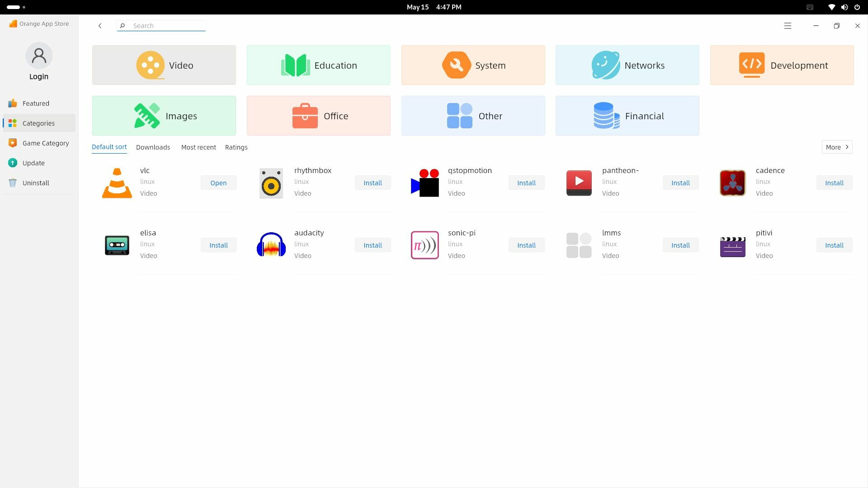This screenshot has height=488, width=868.
Task: Click the lmms placeholder icon
Action: 579,245
